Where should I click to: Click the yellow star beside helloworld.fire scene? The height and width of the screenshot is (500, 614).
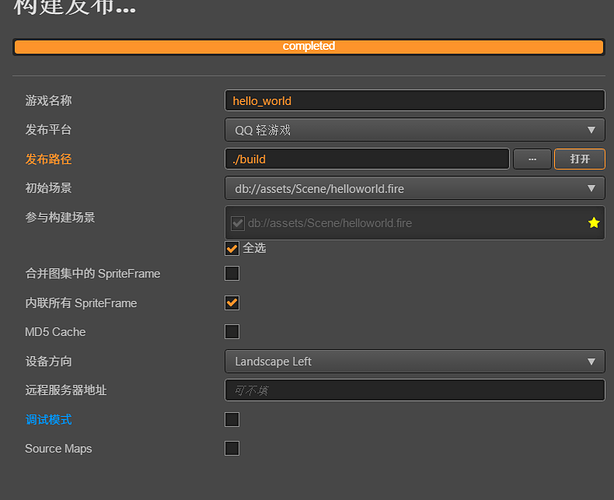pos(594,223)
